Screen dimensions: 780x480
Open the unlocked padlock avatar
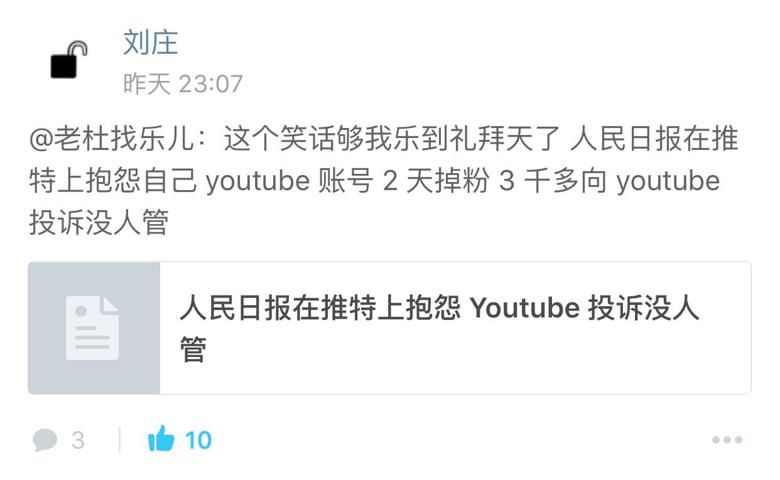(69, 60)
